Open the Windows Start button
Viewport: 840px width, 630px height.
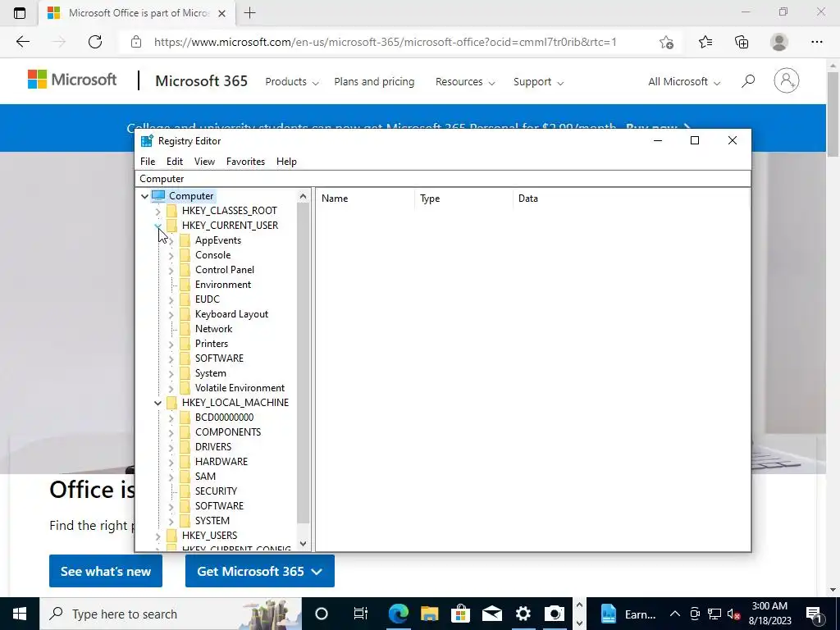coord(20,614)
